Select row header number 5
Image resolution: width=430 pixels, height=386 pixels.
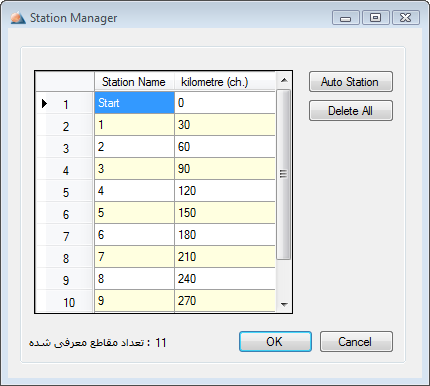(x=65, y=191)
